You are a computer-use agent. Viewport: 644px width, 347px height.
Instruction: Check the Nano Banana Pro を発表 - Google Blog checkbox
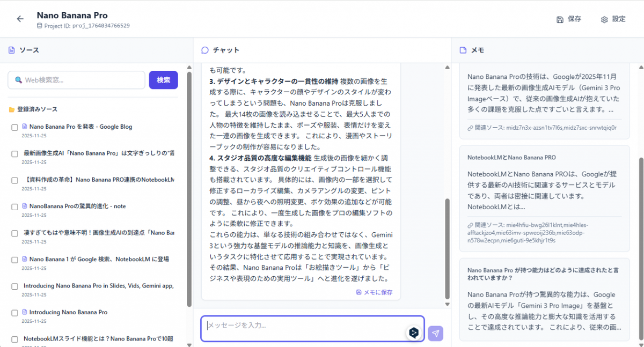point(14,128)
